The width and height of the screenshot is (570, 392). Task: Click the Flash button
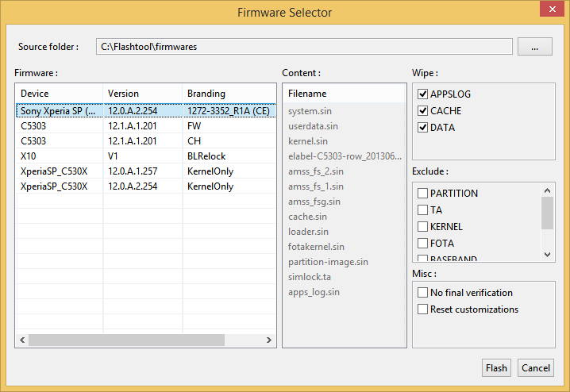click(x=496, y=368)
